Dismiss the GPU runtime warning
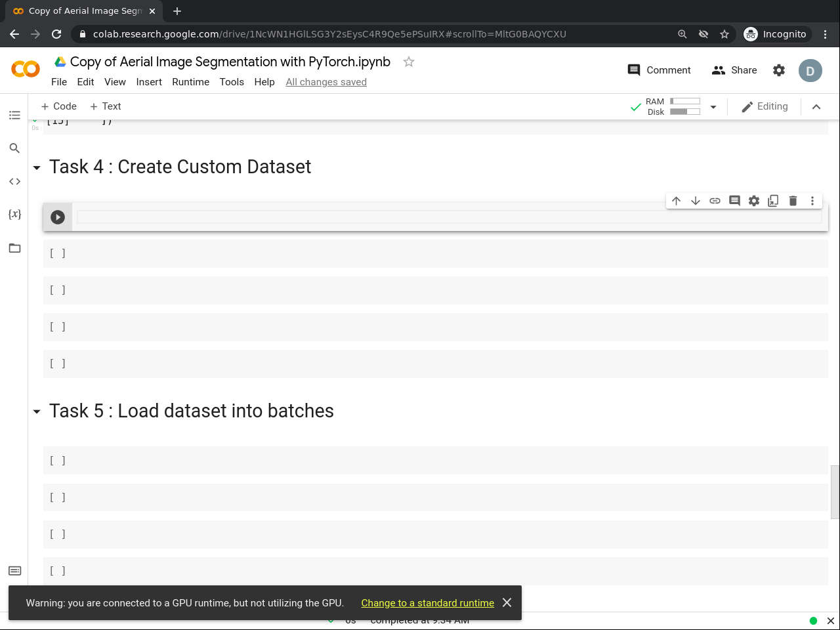Image resolution: width=840 pixels, height=630 pixels. pos(507,602)
